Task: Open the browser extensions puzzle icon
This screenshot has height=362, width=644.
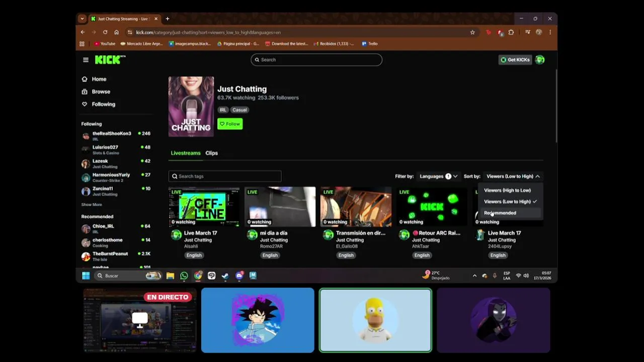Action: tap(511, 32)
